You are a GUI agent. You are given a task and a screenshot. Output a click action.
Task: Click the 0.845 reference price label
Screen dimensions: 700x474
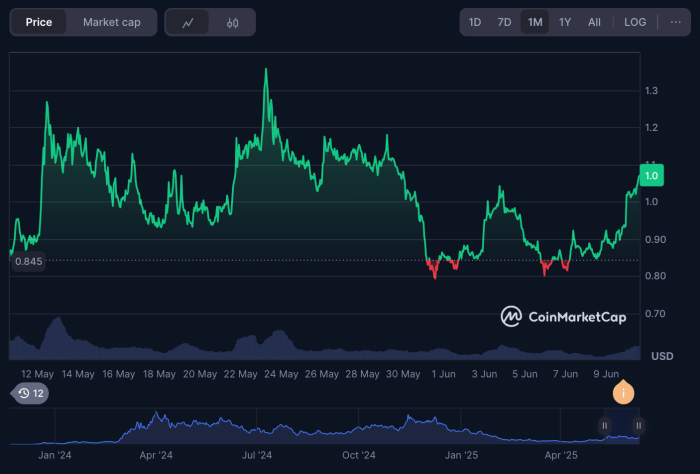[x=27, y=261]
